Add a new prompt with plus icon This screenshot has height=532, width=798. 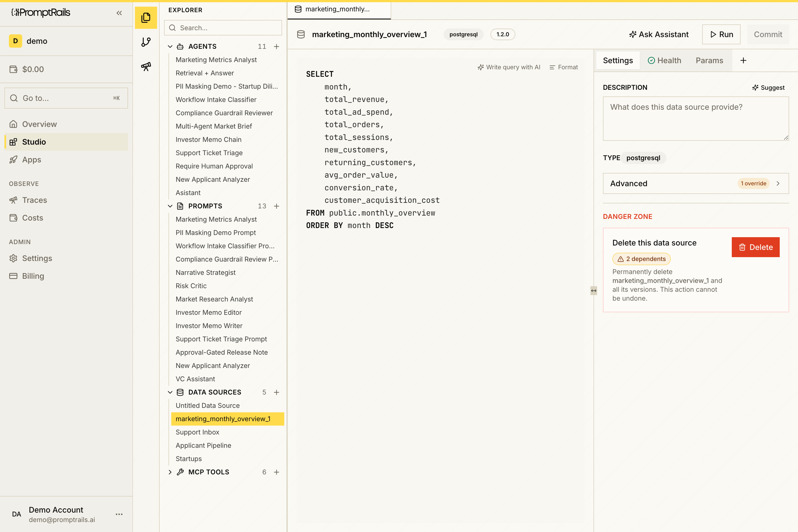[x=277, y=206]
